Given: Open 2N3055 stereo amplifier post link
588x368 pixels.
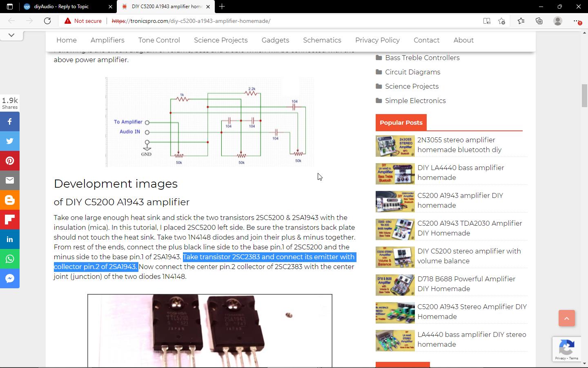Looking at the screenshot, I should pyautogui.click(x=459, y=145).
